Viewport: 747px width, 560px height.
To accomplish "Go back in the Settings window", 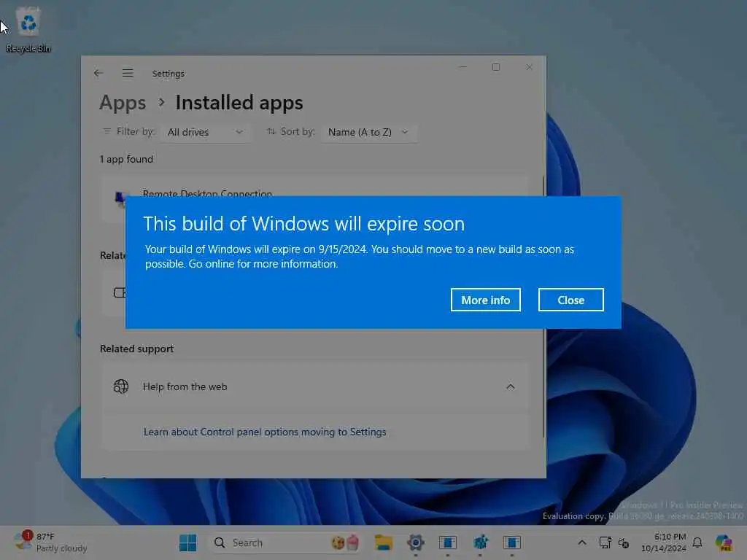I will point(98,73).
